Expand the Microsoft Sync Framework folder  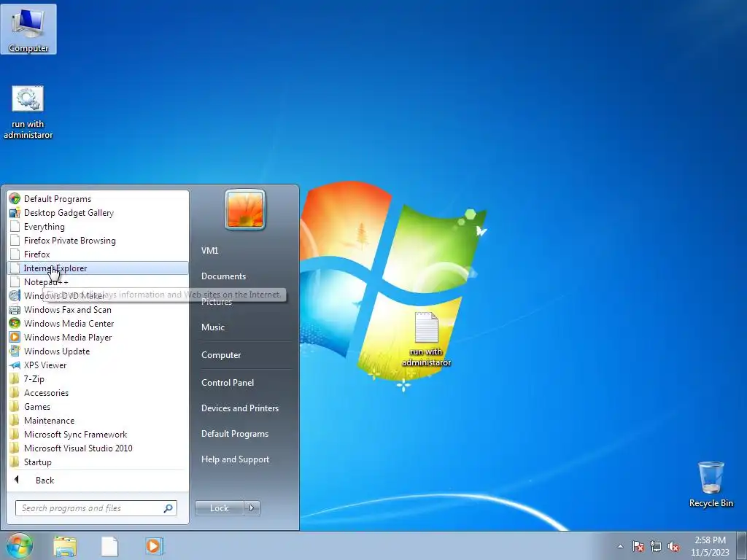point(98,434)
